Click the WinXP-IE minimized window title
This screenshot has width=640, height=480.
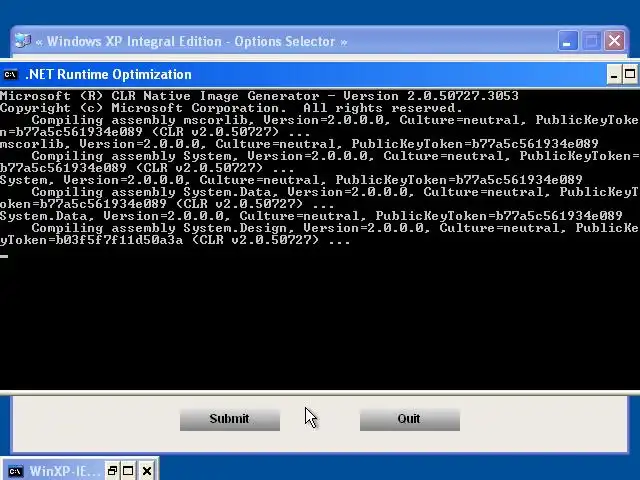click(64, 471)
